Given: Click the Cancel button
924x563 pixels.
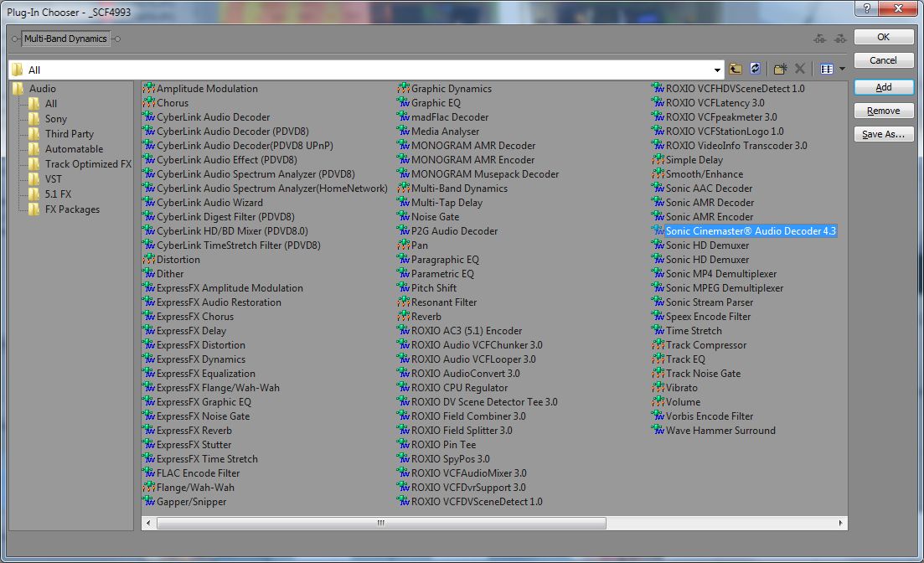Looking at the screenshot, I should click(883, 60).
